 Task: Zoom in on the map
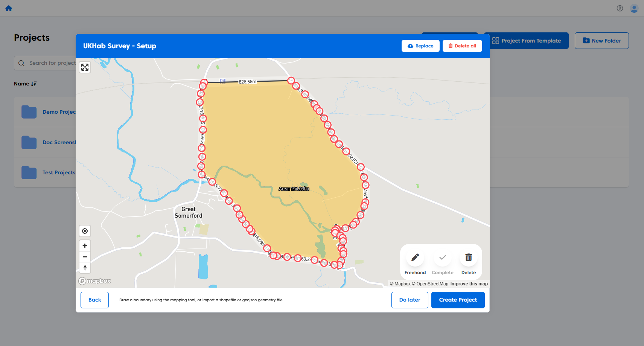pos(85,245)
